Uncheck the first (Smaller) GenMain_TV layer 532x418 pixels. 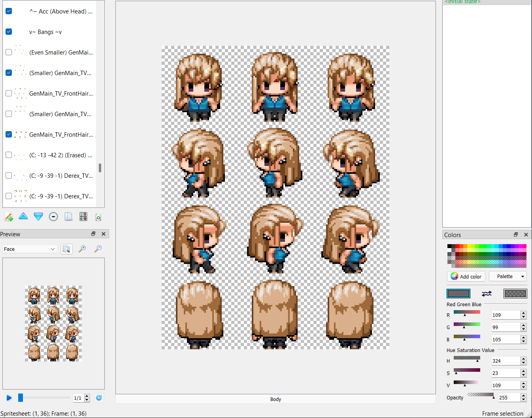tap(9, 73)
